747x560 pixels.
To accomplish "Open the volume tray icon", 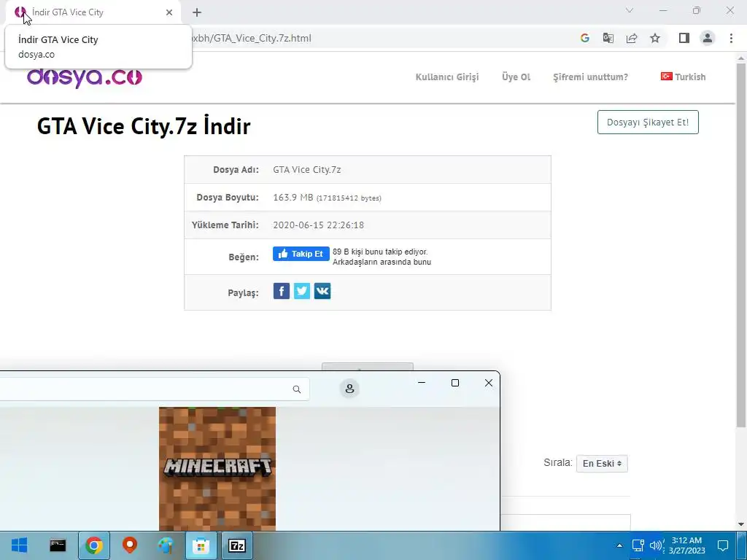I will (656, 545).
